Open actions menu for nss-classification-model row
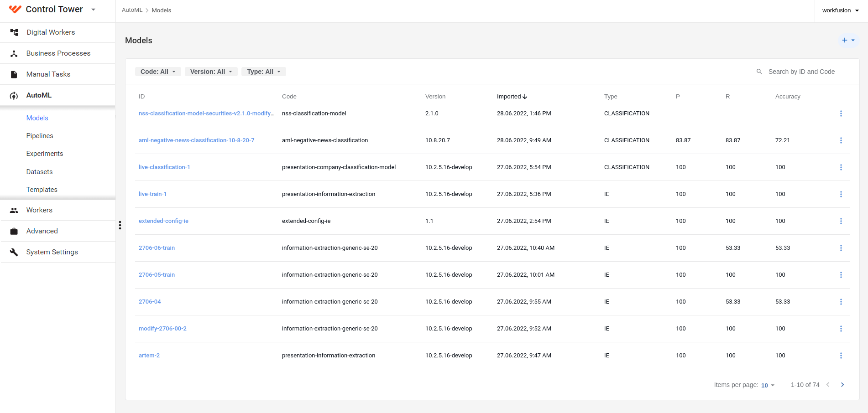The height and width of the screenshot is (413, 868). (841, 114)
